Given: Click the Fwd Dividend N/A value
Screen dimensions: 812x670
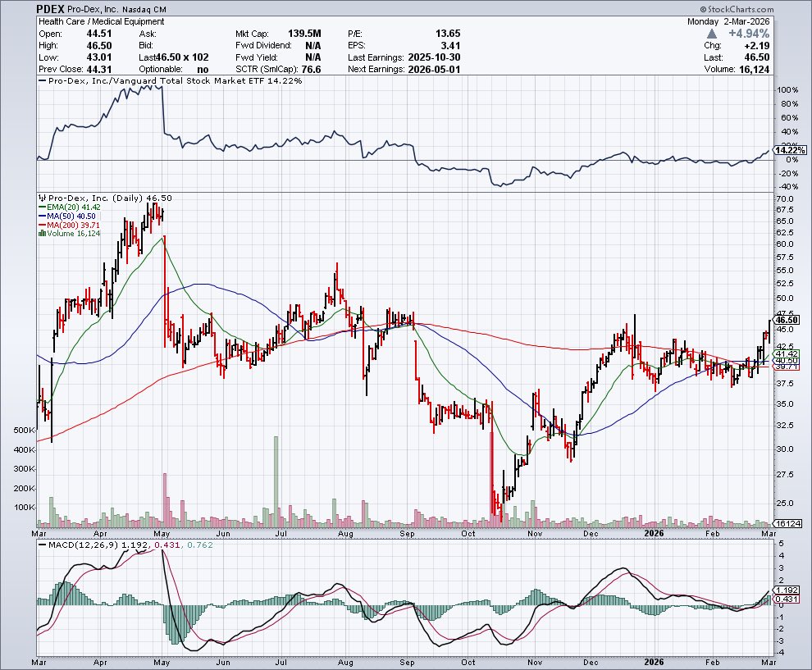Looking at the screenshot, I should (x=313, y=46).
